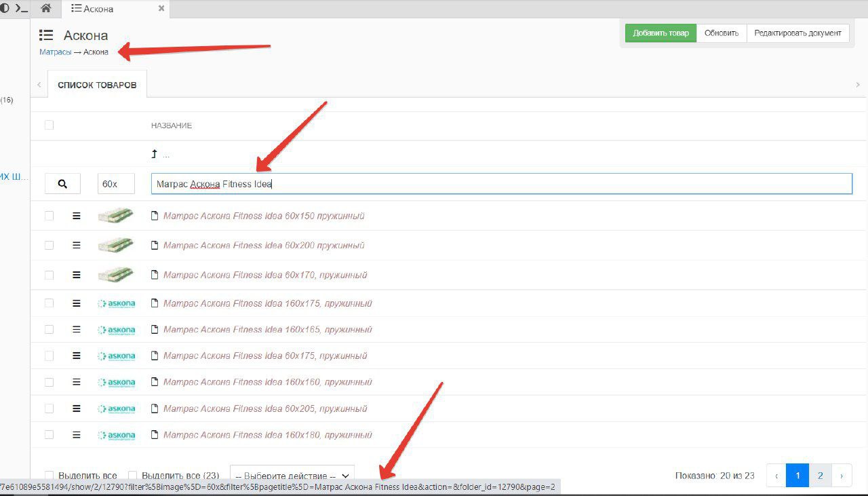868x496 pixels.
Task: Check the box for 160x160 mattress row
Action: tap(49, 382)
